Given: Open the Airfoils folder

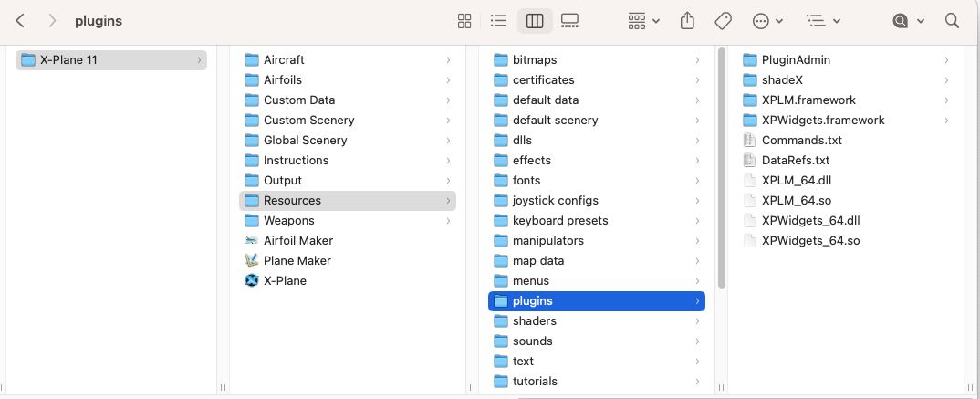Looking at the screenshot, I should pyautogui.click(x=349, y=80).
